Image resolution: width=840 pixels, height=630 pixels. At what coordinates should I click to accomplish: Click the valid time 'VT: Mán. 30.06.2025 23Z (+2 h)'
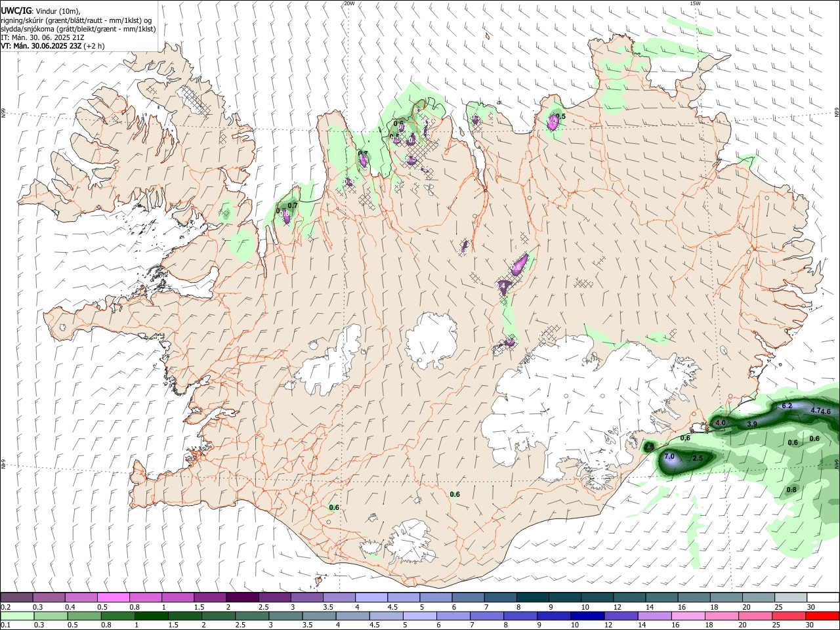pos(52,47)
